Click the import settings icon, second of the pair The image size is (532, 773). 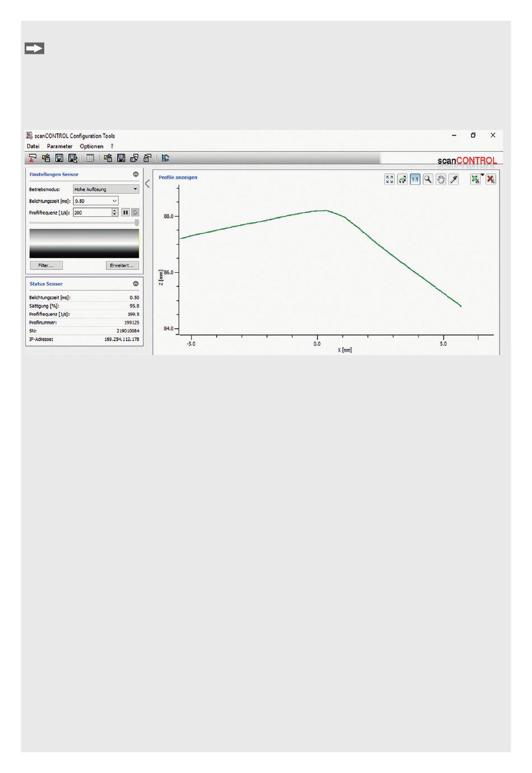tap(147, 159)
